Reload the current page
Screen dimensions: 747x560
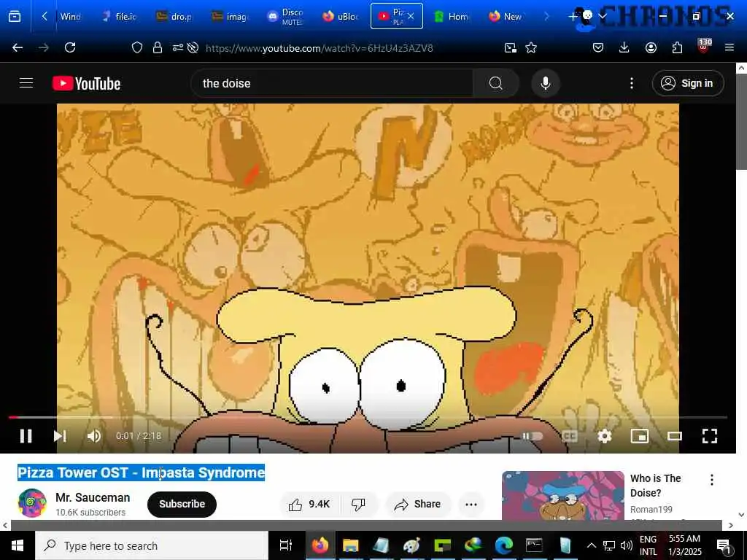[70, 47]
